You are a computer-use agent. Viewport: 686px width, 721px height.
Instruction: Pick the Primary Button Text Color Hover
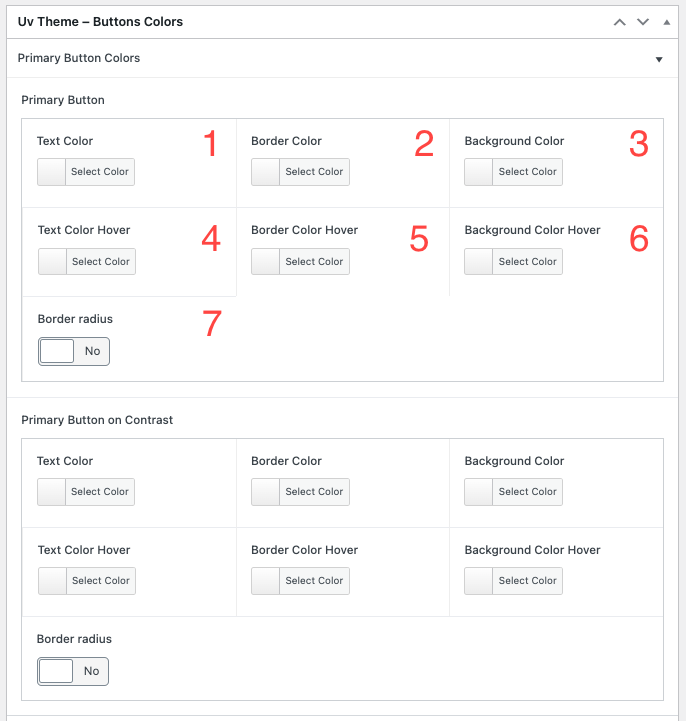coord(87,262)
